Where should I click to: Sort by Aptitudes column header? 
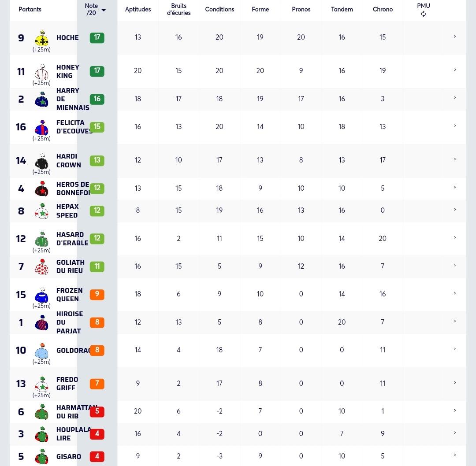tap(138, 9)
